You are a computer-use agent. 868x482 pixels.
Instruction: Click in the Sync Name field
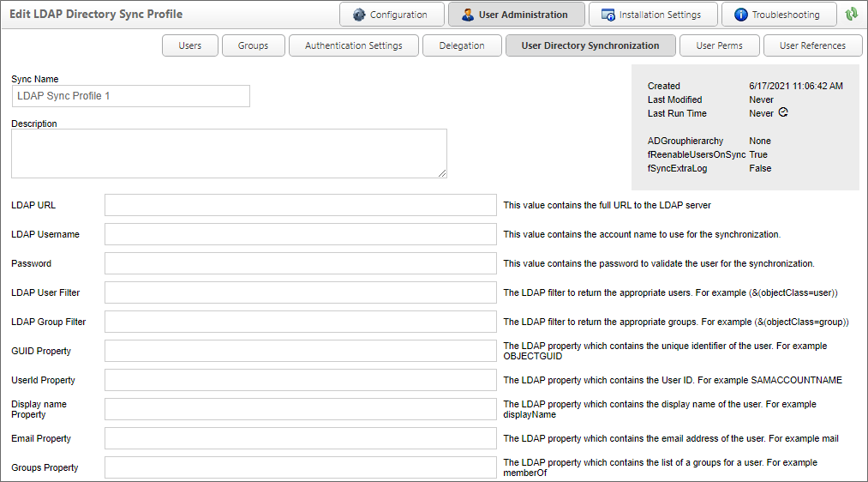(130, 96)
